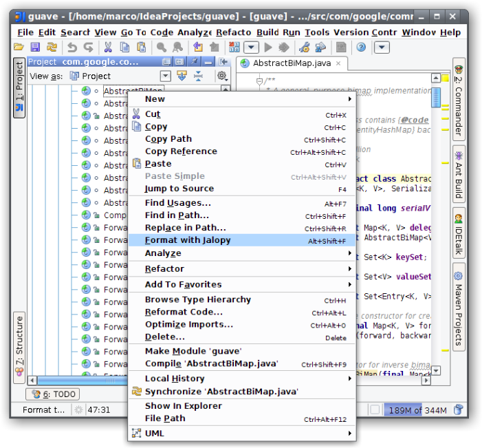Choose Compile 'AbstractBiMap.java'
The height and width of the screenshot is (448, 482).
pos(242,363)
